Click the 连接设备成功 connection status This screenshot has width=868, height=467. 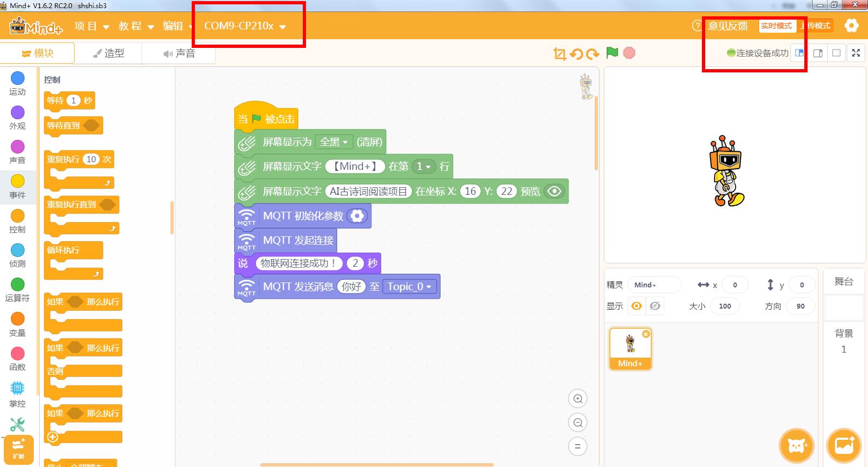tap(757, 53)
